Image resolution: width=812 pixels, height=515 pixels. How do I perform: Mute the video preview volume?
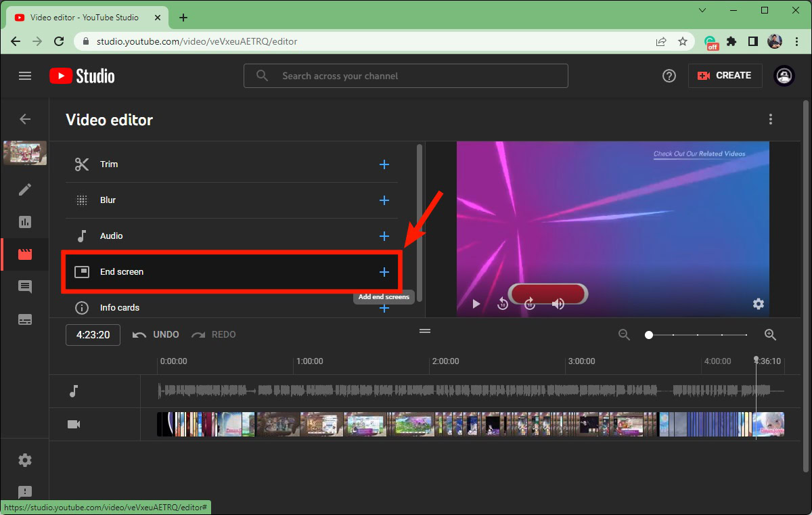point(558,304)
